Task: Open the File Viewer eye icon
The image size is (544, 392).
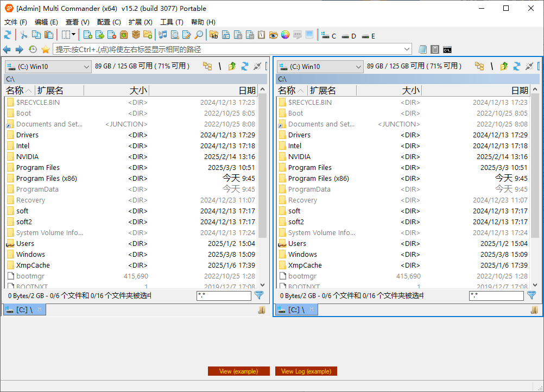Action: click(274, 35)
